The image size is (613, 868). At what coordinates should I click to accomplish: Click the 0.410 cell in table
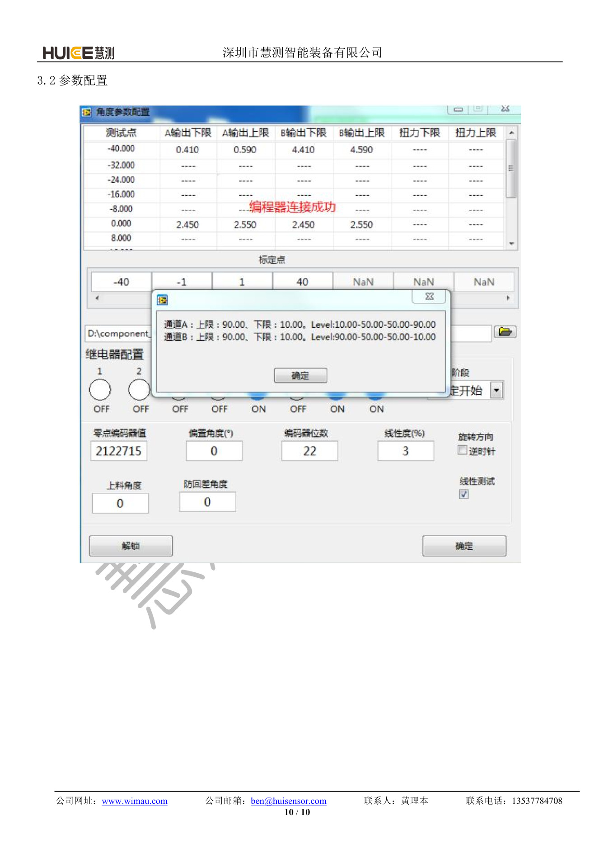pos(187,150)
